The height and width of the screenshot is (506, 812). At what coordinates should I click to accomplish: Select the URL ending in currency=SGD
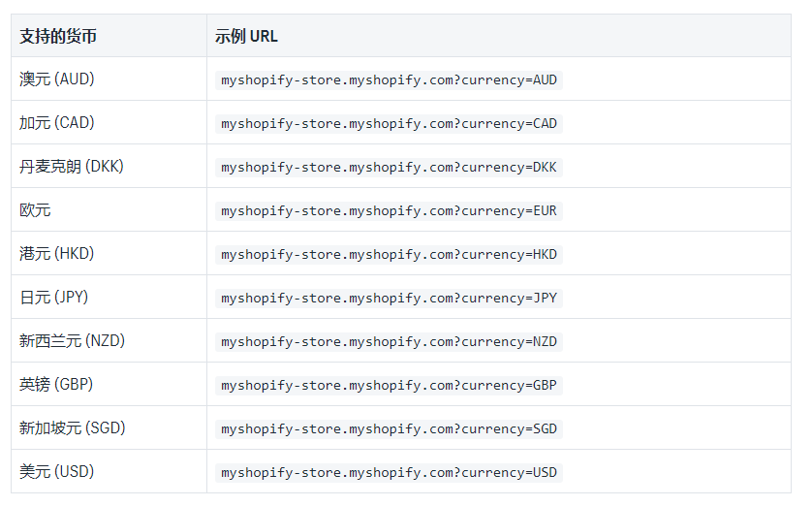pos(389,428)
